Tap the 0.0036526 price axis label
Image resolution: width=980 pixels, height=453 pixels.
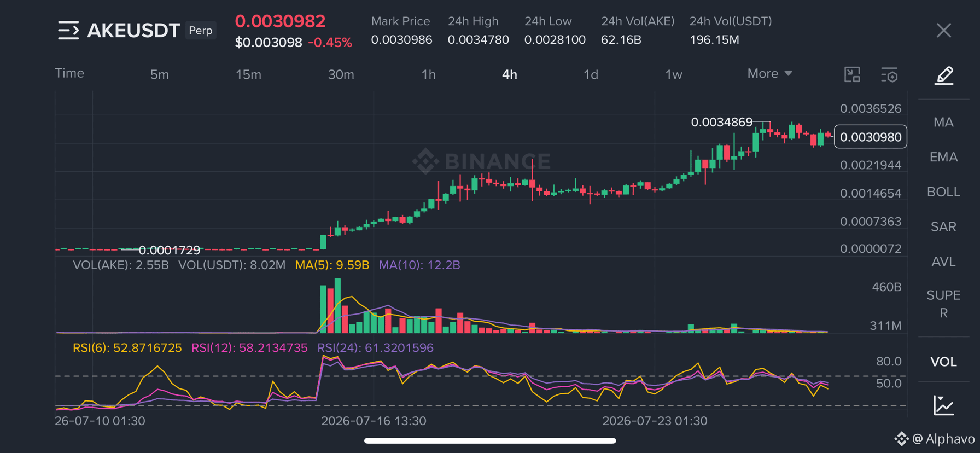(x=870, y=108)
